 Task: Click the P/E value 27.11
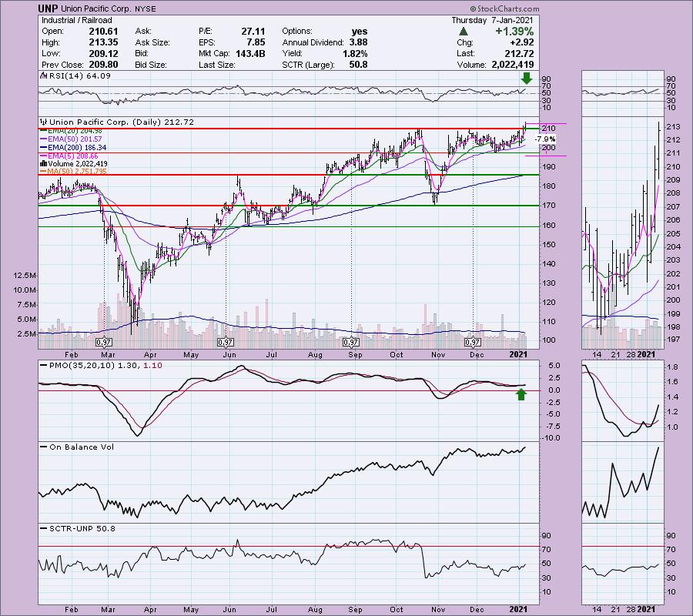coord(253,32)
